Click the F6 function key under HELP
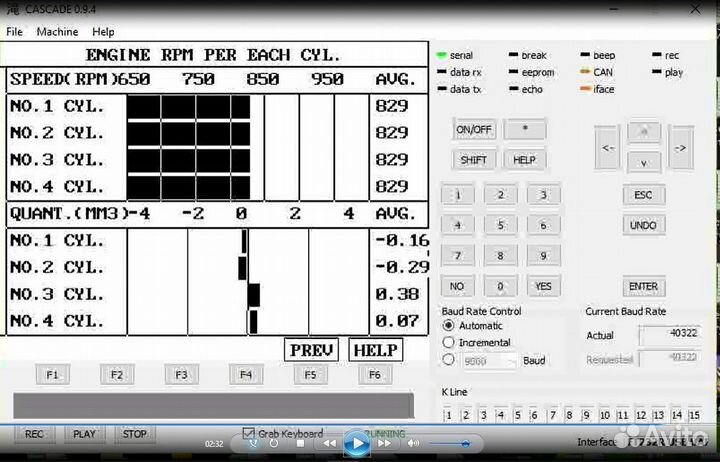This screenshot has height=462, width=720. coord(375,375)
